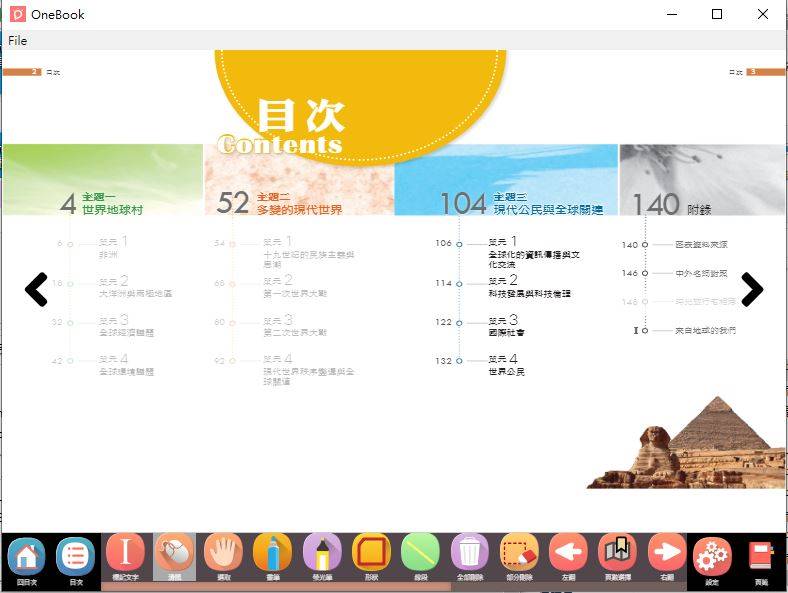Select the partial eraser tool
Viewport: 788px width, 593px height.
(519, 552)
